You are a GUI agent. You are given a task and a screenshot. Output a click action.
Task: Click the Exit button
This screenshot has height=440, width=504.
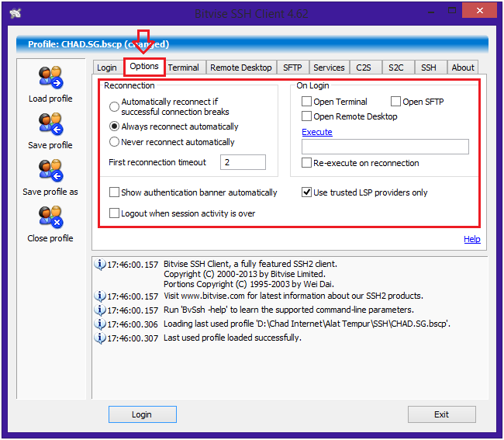click(442, 414)
